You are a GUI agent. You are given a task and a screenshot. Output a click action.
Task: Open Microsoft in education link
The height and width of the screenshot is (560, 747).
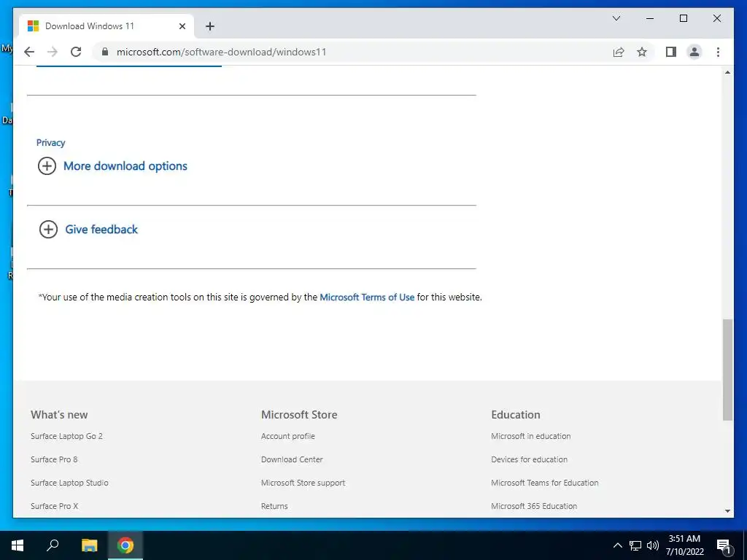[x=531, y=436]
